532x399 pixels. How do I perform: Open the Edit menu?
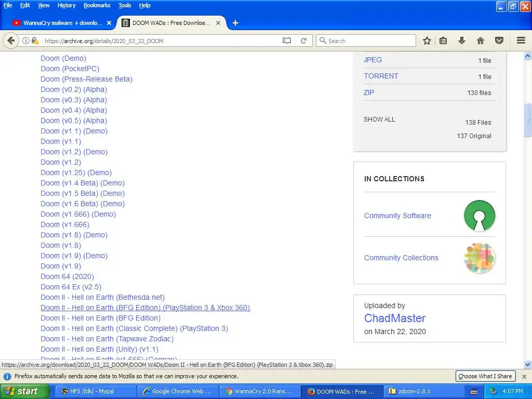pos(25,5)
